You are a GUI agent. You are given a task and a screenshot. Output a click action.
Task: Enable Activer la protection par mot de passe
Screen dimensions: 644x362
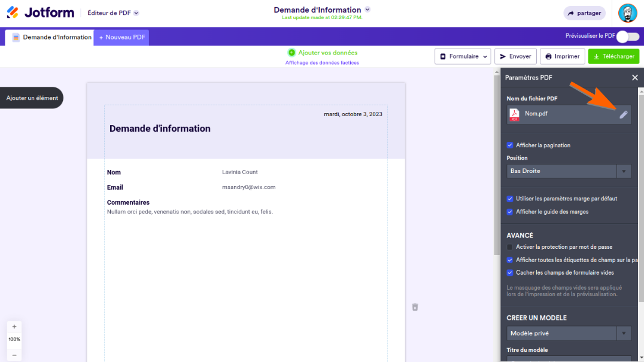[x=510, y=247]
